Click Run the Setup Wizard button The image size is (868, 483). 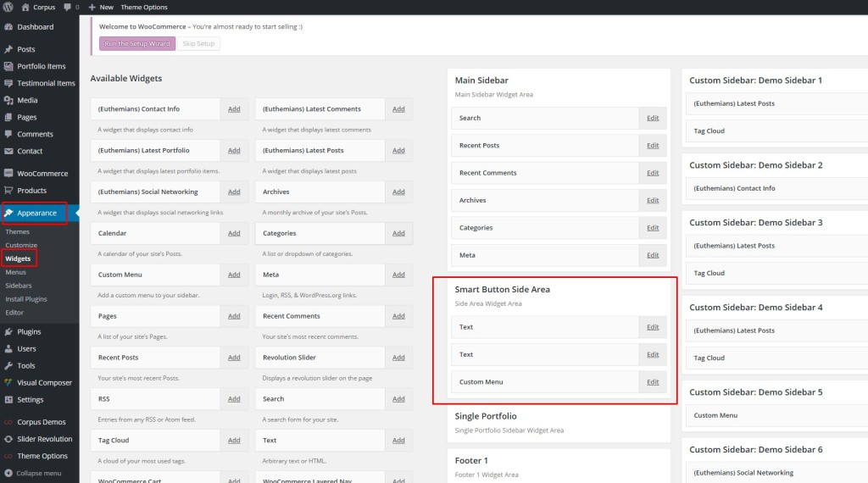[137, 43]
